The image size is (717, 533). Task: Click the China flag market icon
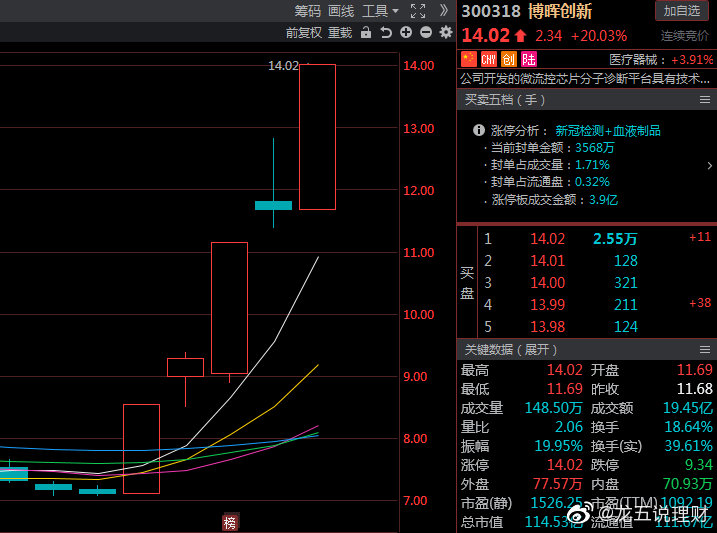pyautogui.click(x=469, y=59)
